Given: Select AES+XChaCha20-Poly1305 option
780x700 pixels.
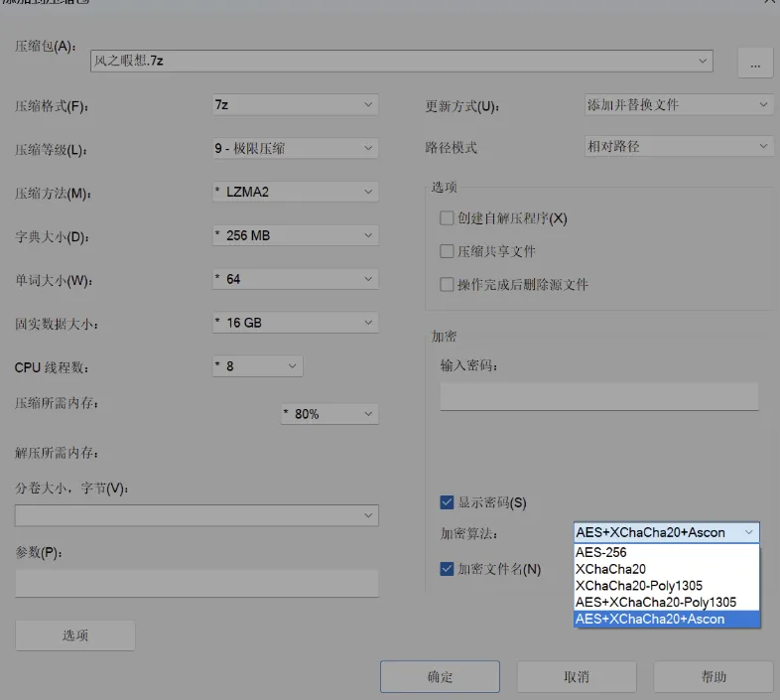Looking at the screenshot, I should [667, 602].
